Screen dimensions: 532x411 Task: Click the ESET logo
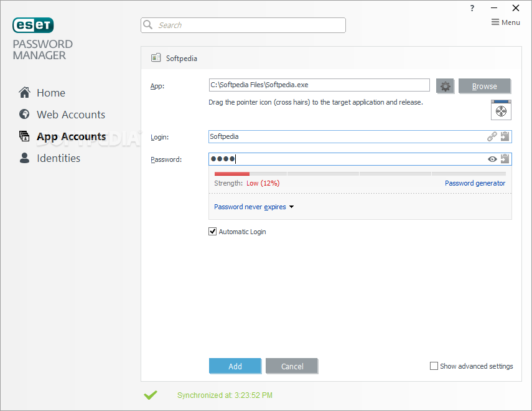pyautogui.click(x=33, y=25)
